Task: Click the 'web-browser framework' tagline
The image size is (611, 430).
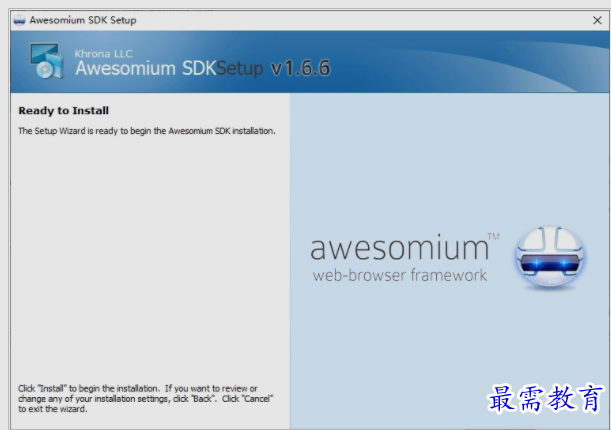Action: tap(400, 275)
